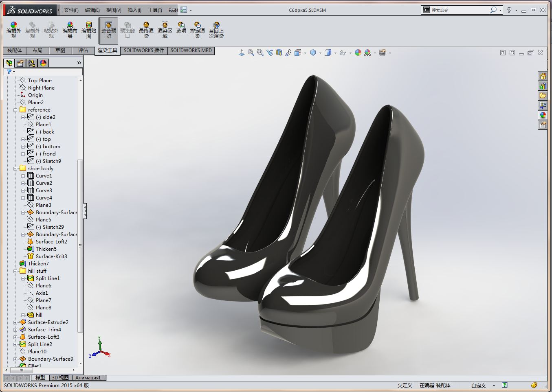Collapse the left feature tree panel handle
The image size is (552, 392).
click(x=85, y=211)
